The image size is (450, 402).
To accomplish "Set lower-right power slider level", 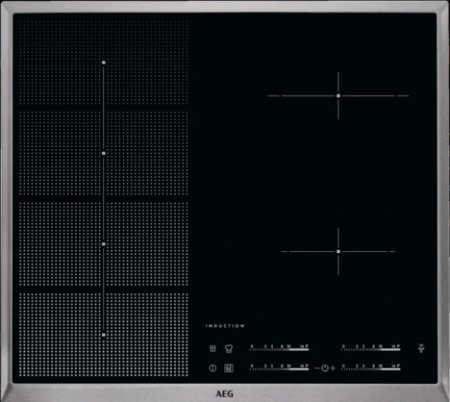I will (371, 368).
